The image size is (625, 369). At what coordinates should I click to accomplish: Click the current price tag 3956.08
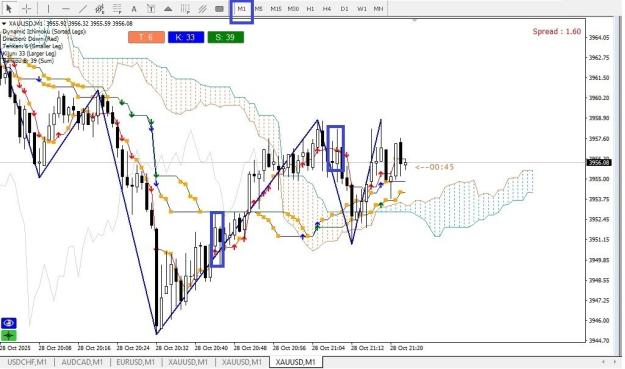coord(599,162)
